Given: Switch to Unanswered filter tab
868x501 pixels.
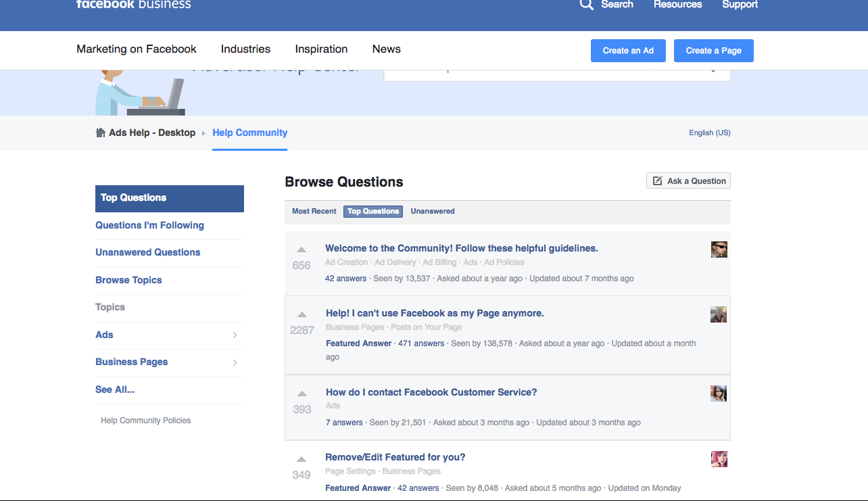Looking at the screenshot, I should pyautogui.click(x=433, y=211).
